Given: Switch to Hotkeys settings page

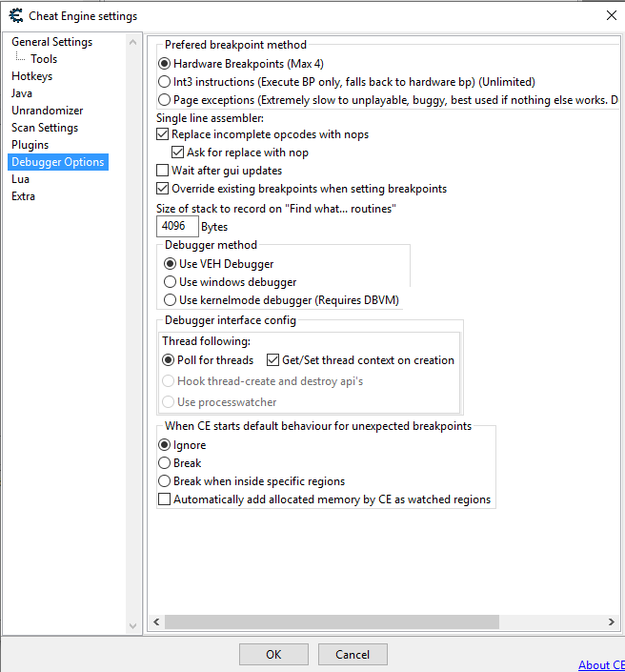Looking at the screenshot, I should (x=31, y=76).
